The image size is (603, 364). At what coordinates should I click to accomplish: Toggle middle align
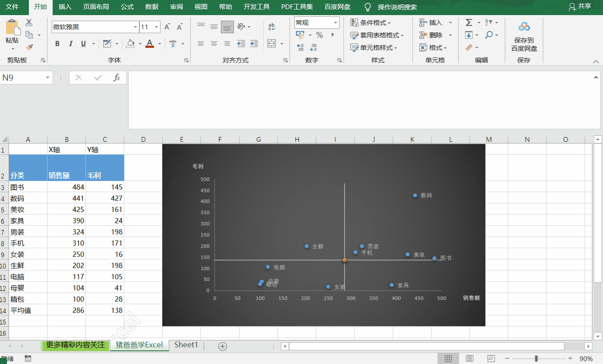click(x=214, y=27)
